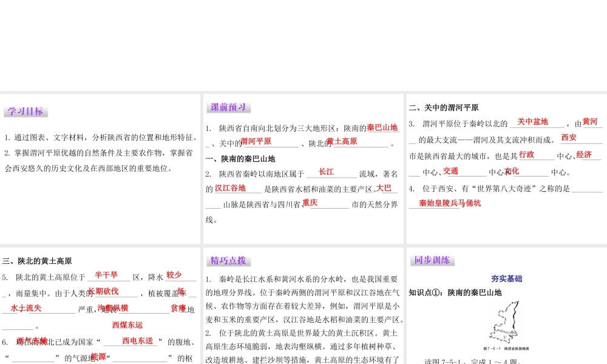607x364 pixels.
Task: Click learning goal 1 about 陕西省的位置和地形特征
Action: tap(101, 137)
